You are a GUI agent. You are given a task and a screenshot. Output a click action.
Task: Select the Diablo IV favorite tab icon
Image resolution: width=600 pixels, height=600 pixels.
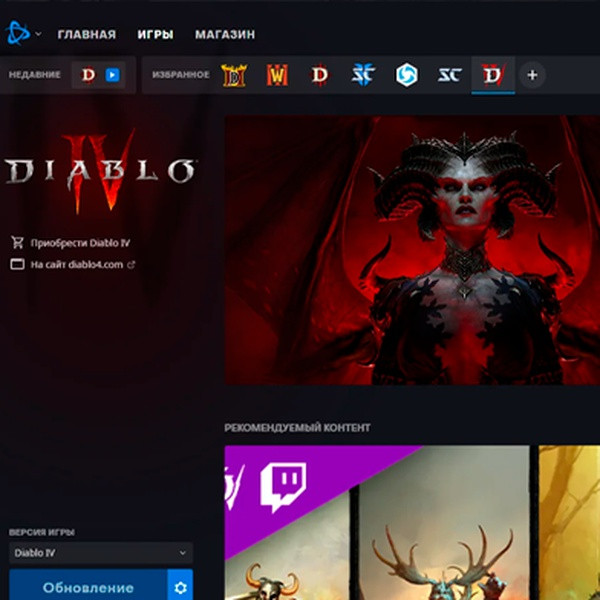(493, 75)
